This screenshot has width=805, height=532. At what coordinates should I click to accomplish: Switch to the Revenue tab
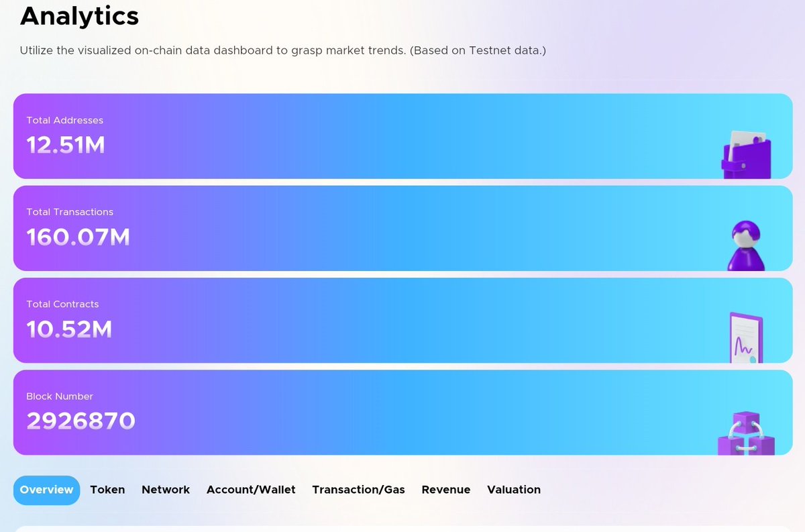tap(445, 490)
